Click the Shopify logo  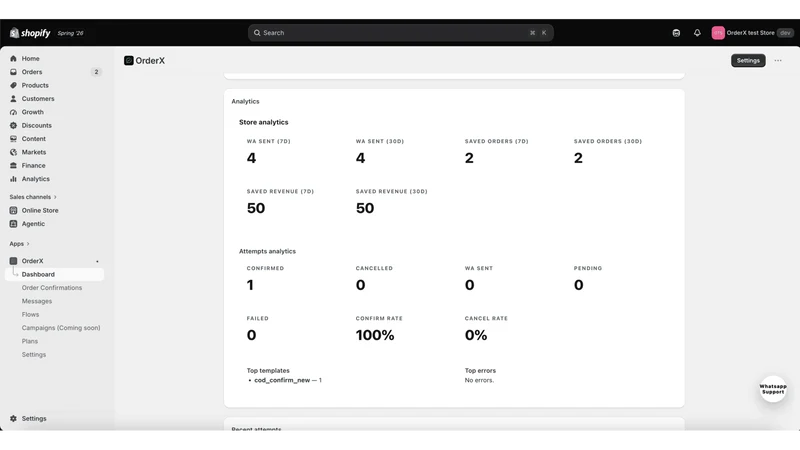point(30,33)
